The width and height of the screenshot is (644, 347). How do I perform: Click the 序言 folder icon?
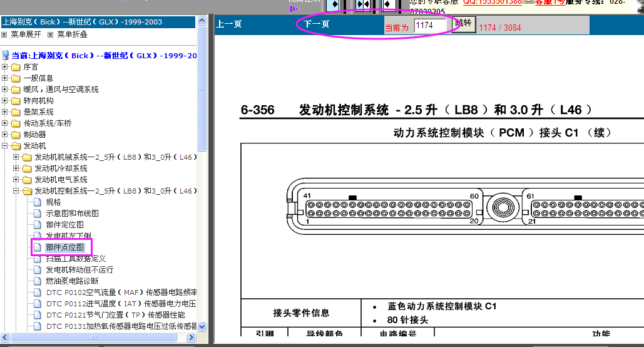point(16,67)
